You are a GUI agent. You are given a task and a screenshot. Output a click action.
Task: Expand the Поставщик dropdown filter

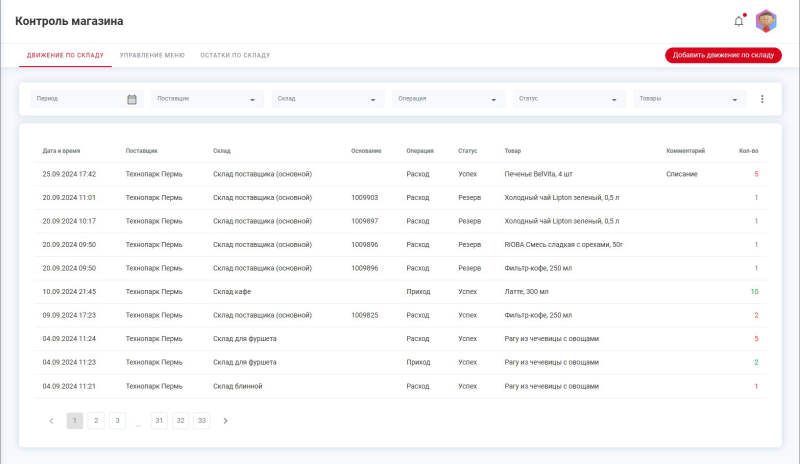206,99
